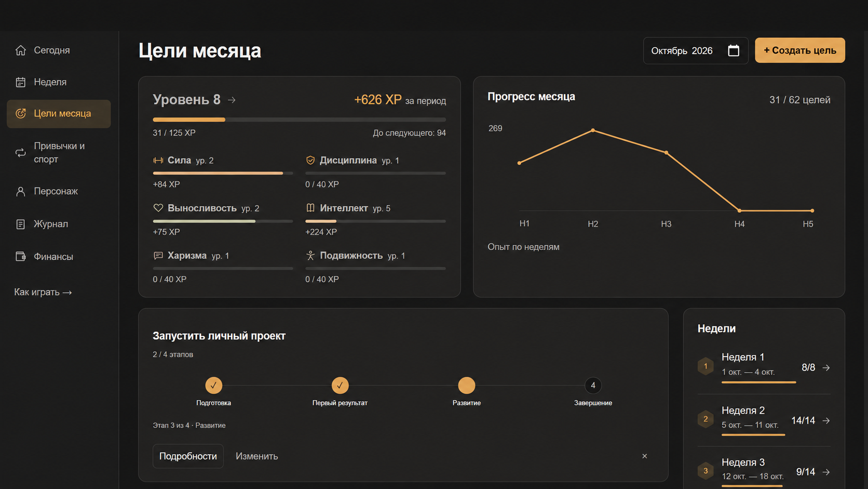Open the calendar icon in date field
868x489 pixels.
click(734, 50)
